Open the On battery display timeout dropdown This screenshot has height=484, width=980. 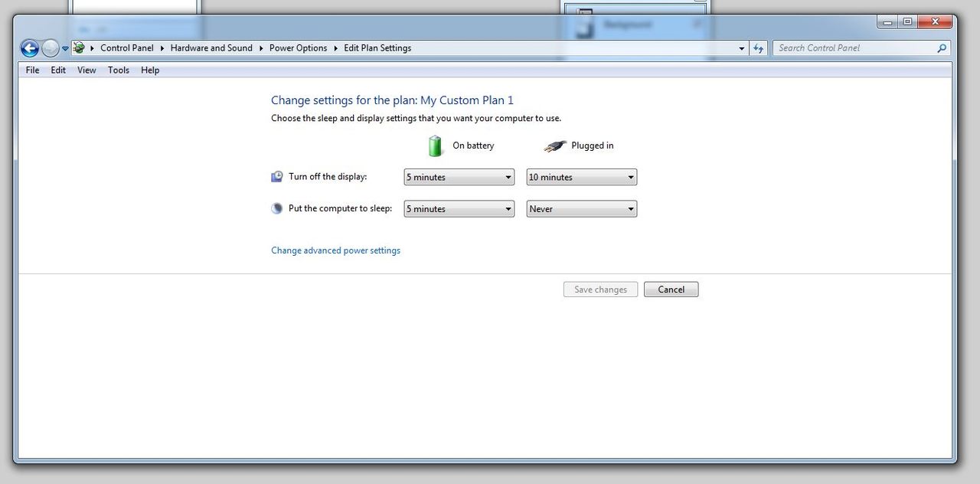pos(459,177)
